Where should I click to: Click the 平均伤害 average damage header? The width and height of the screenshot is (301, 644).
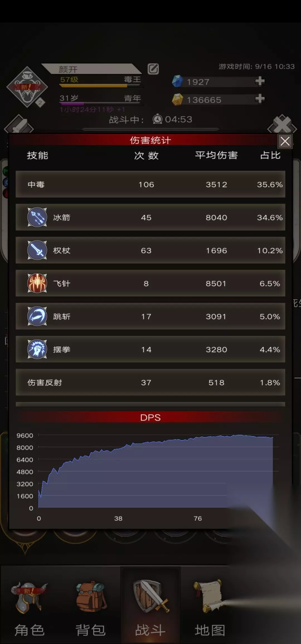(216, 155)
